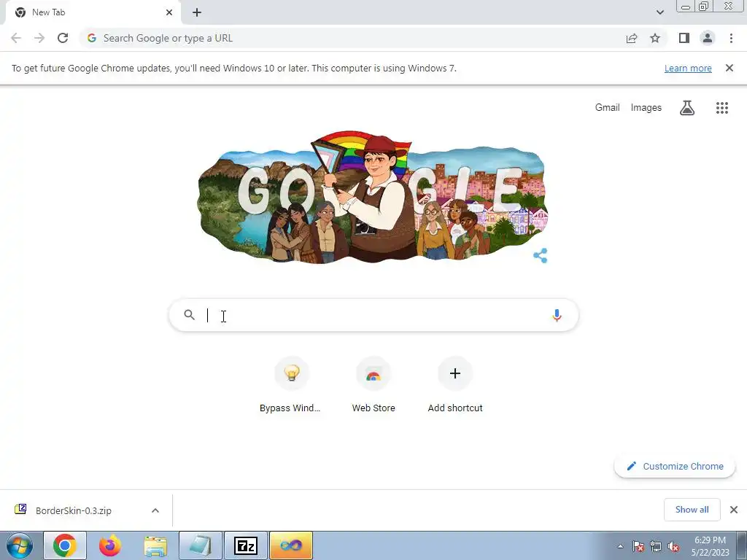Go back using the back arrow
This screenshot has width=747, height=560.
16,38
